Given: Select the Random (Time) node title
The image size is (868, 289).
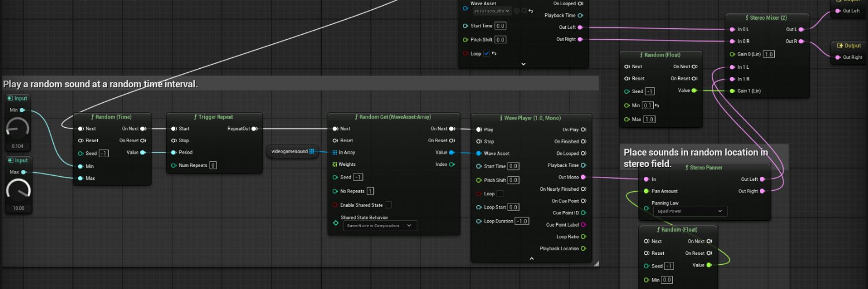Looking at the screenshot, I should pyautogui.click(x=112, y=117).
